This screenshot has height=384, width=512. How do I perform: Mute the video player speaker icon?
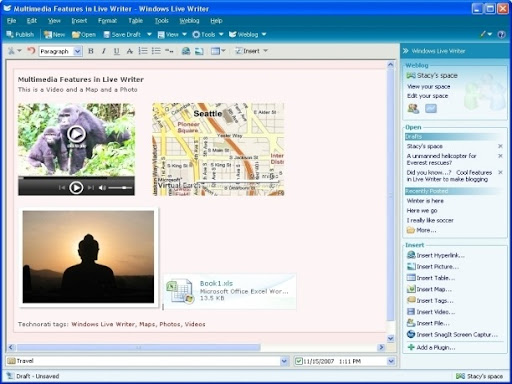[102, 188]
